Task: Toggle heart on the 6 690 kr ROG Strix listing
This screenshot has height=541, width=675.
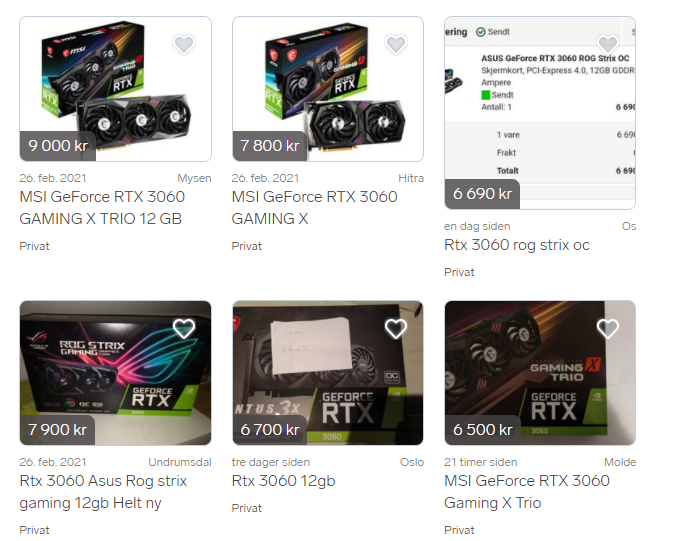Action: point(608,44)
